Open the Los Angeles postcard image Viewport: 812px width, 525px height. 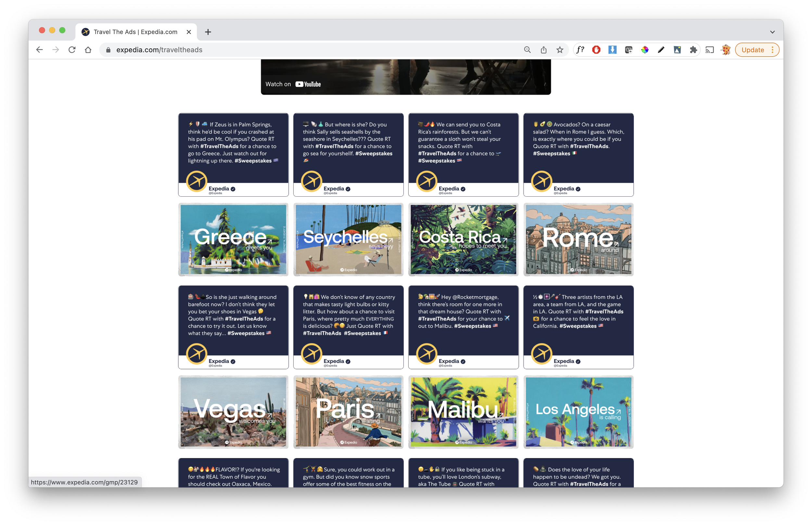(x=578, y=412)
